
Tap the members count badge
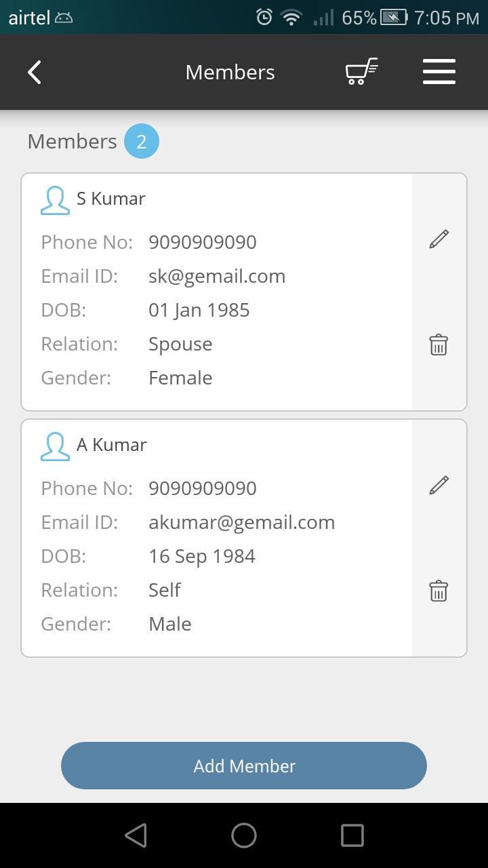141,141
